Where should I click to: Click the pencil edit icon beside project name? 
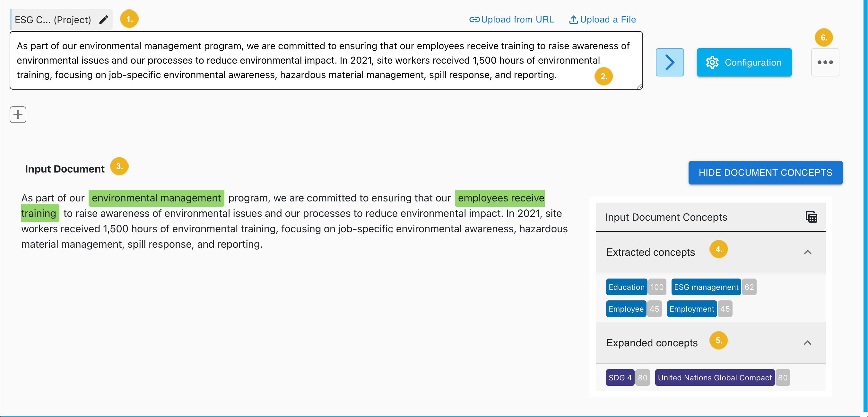[x=103, y=20]
